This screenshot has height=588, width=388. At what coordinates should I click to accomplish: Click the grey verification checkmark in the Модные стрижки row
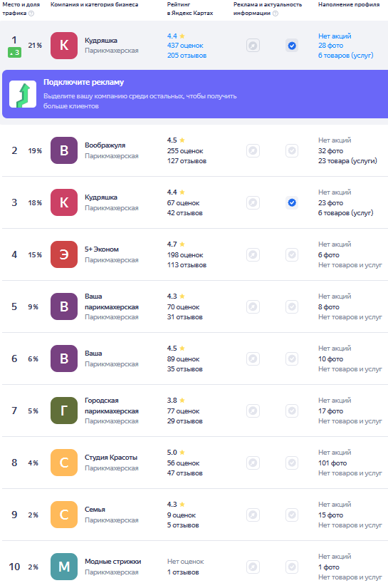[292, 567]
